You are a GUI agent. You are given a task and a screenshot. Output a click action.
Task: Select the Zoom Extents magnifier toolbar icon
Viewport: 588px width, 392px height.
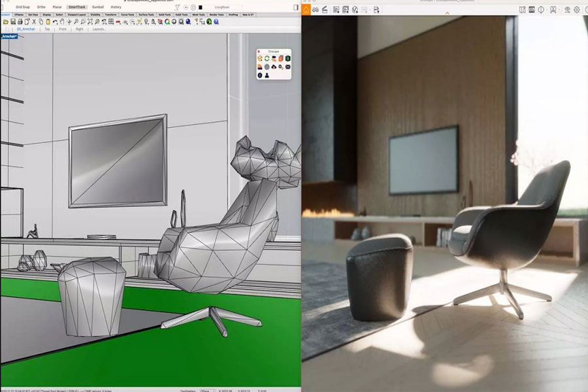pos(90,22)
